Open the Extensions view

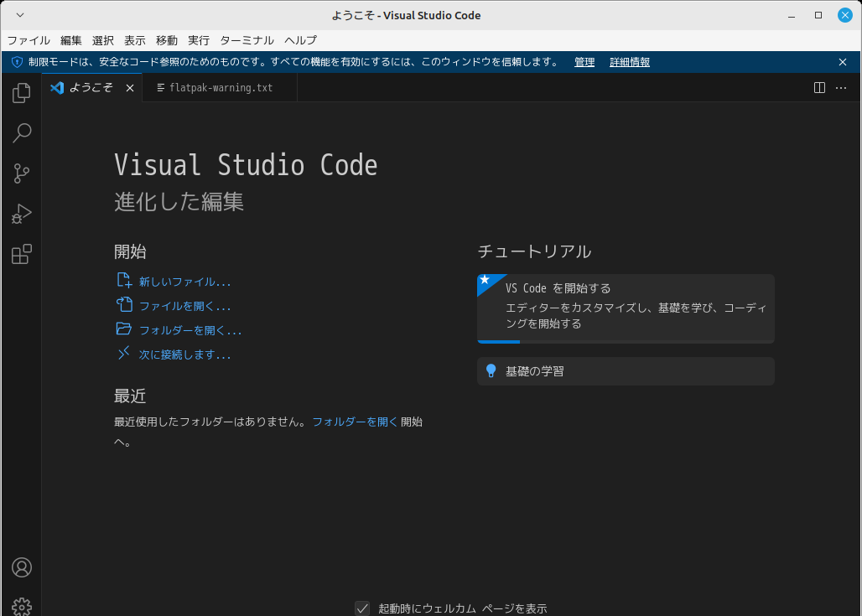[x=22, y=254]
